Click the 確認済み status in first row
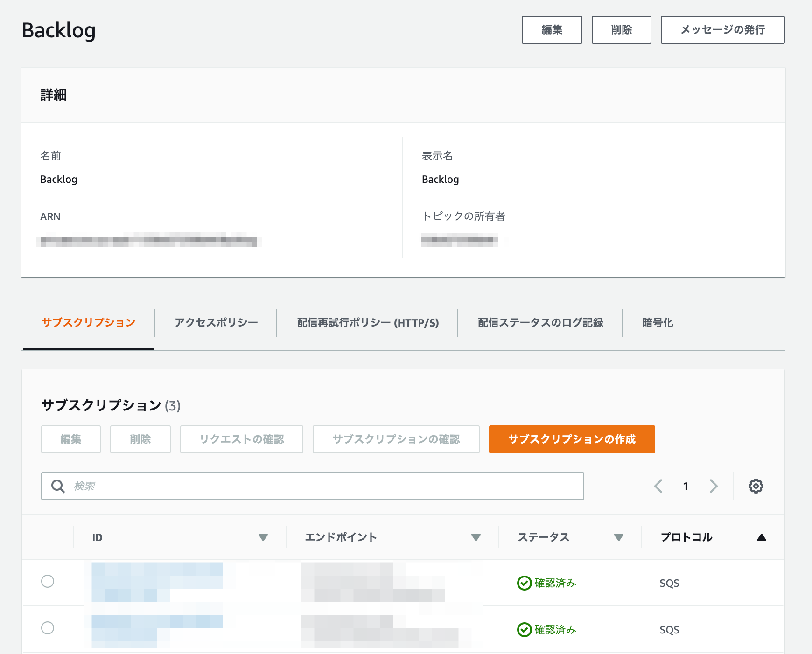 (555, 583)
